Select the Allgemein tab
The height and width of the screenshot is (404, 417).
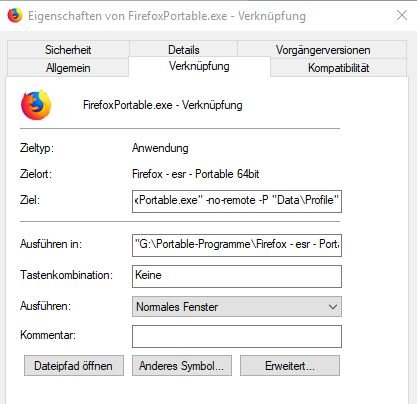pyautogui.click(x=68, y=68)
